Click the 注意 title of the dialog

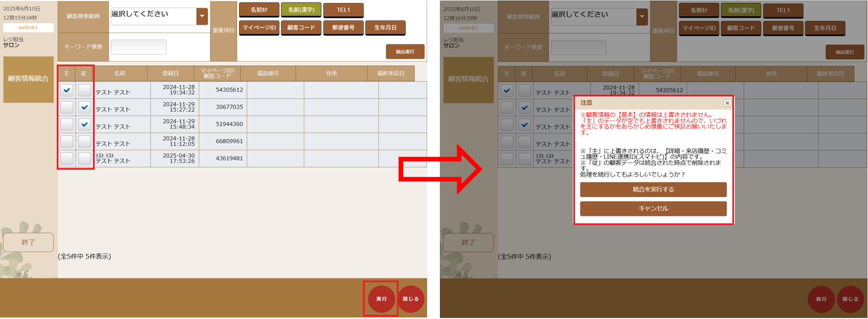[586, 103]
